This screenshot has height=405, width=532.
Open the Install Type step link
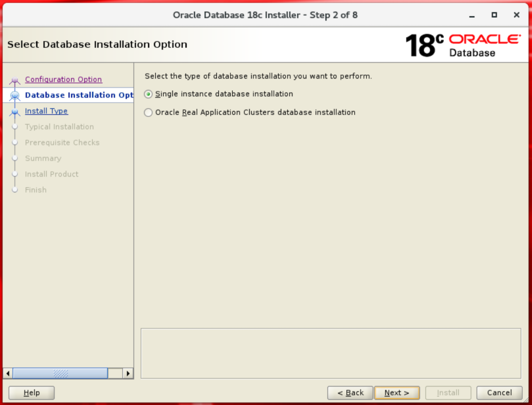(x=46, y=111)
